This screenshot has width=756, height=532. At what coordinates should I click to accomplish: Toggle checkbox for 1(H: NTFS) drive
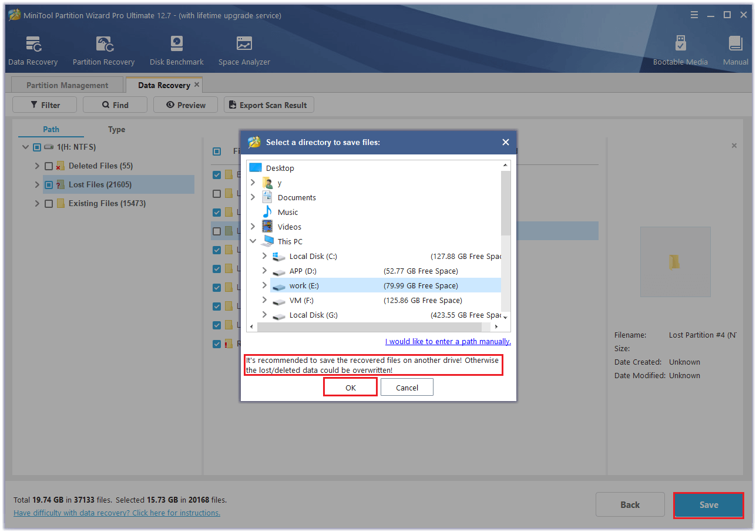coord(37,147)
